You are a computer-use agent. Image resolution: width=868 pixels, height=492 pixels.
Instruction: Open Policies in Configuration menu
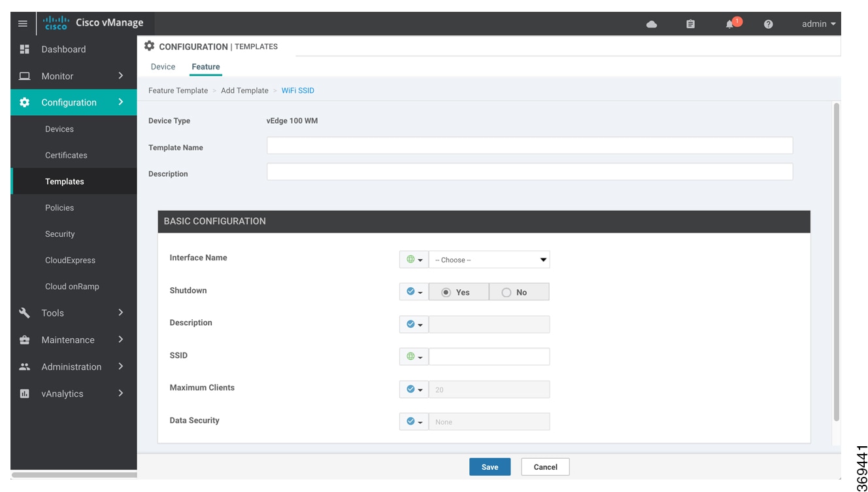pos(59,207)
